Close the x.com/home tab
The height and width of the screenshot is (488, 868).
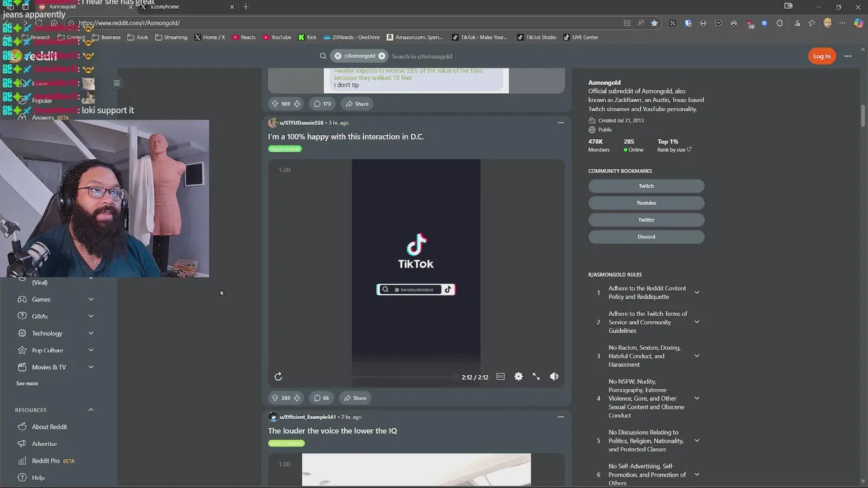click(232, 7)
